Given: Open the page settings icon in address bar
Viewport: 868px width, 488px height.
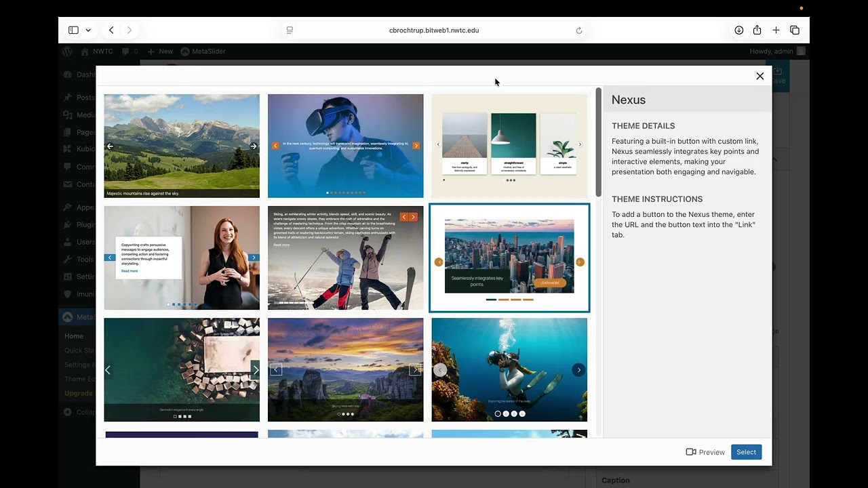Looking at the screenshot, I should pos(290,30).
